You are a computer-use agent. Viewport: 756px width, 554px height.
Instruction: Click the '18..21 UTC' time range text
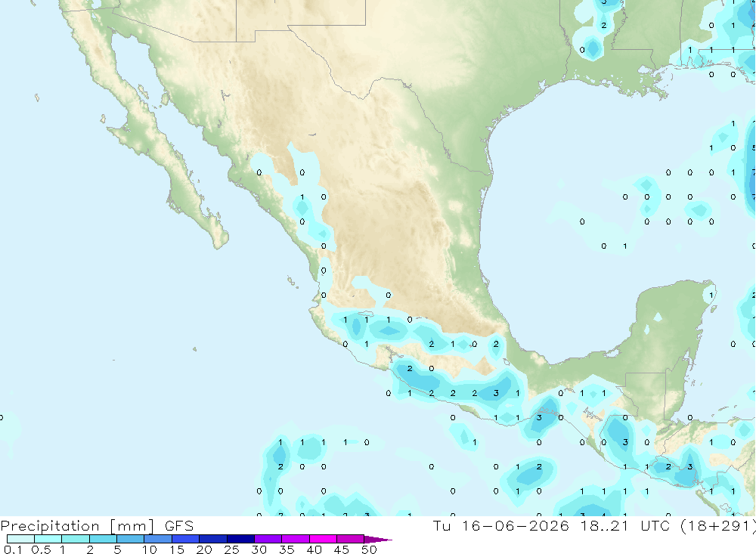(x=625, y=525)
